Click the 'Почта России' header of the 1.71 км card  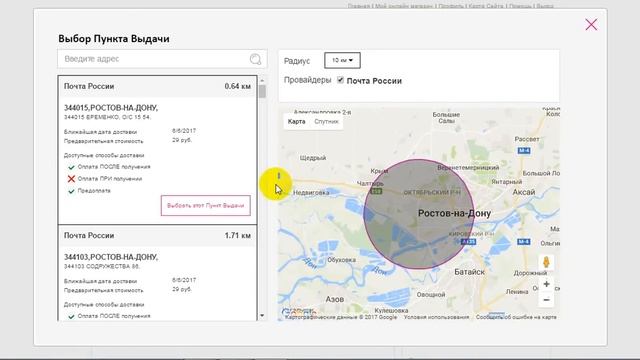tap(89, 236)
